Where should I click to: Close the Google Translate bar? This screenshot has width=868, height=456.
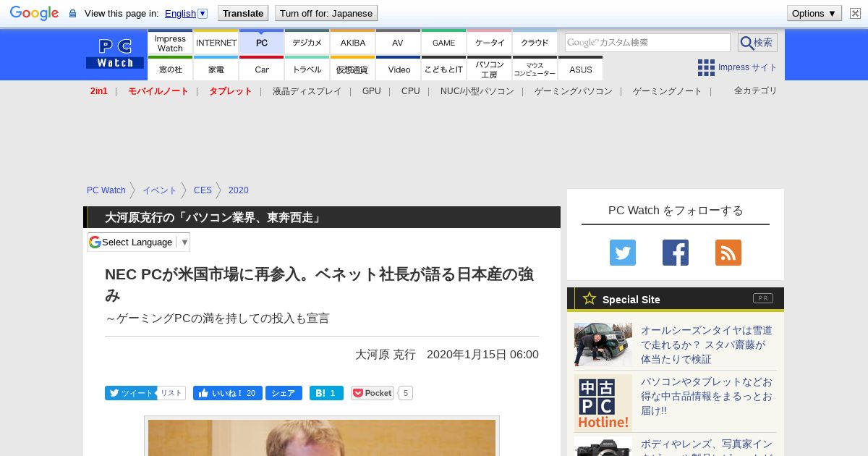pyautogui.click(x=855, y=13)
